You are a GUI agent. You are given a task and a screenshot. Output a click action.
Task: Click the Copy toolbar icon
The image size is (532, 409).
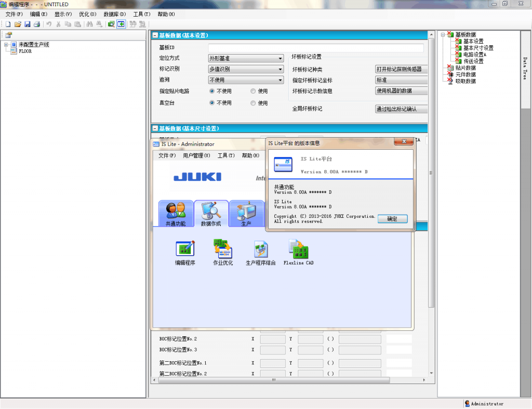pos(68,24)
